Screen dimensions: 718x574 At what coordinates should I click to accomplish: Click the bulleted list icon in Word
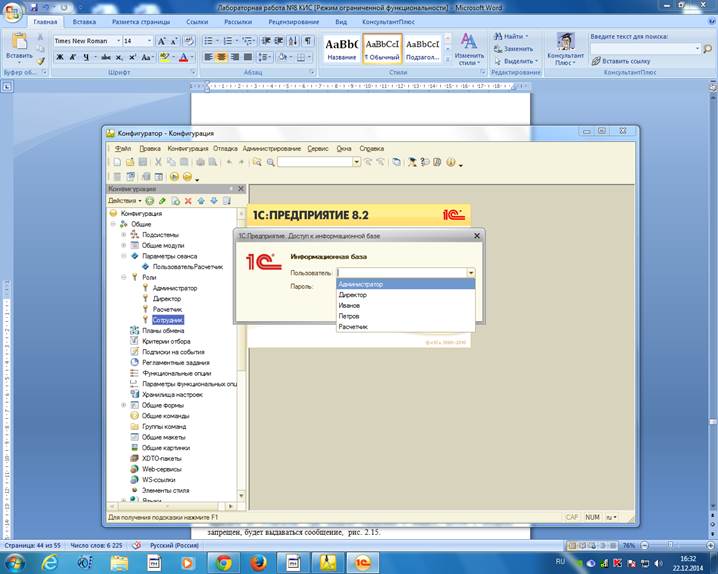[x=208, y=41]
